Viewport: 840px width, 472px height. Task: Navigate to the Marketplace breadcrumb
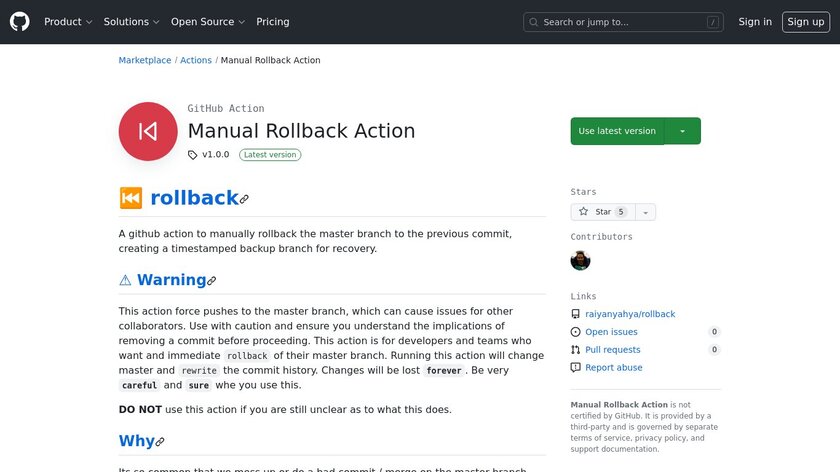(145, 60)
